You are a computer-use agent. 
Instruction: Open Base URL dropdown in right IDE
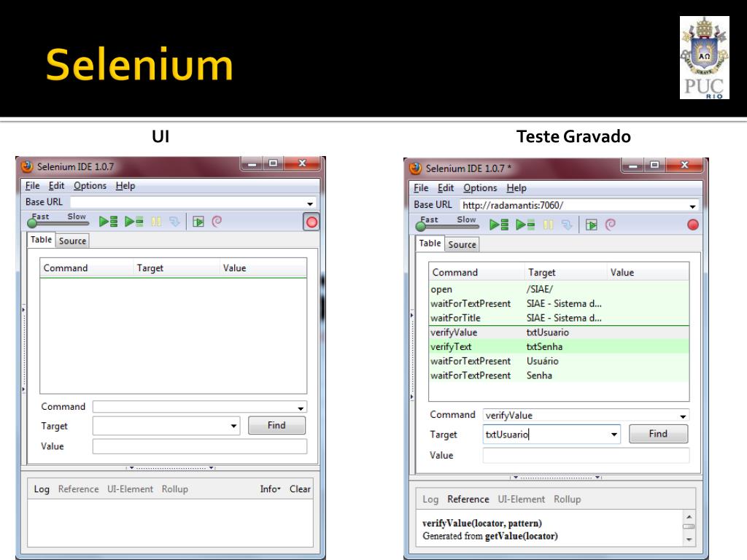pos(692,206)
